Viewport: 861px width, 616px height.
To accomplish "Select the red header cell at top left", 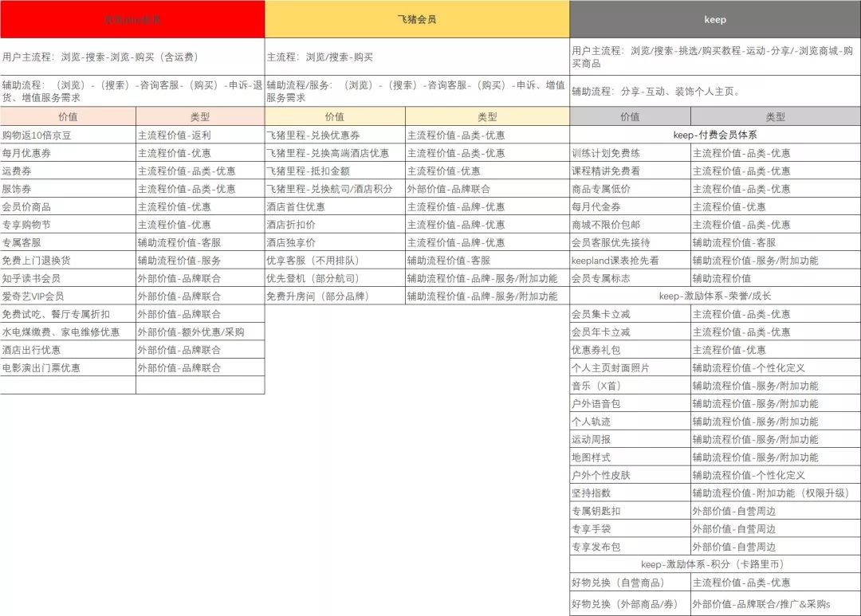I will point(132,19).
